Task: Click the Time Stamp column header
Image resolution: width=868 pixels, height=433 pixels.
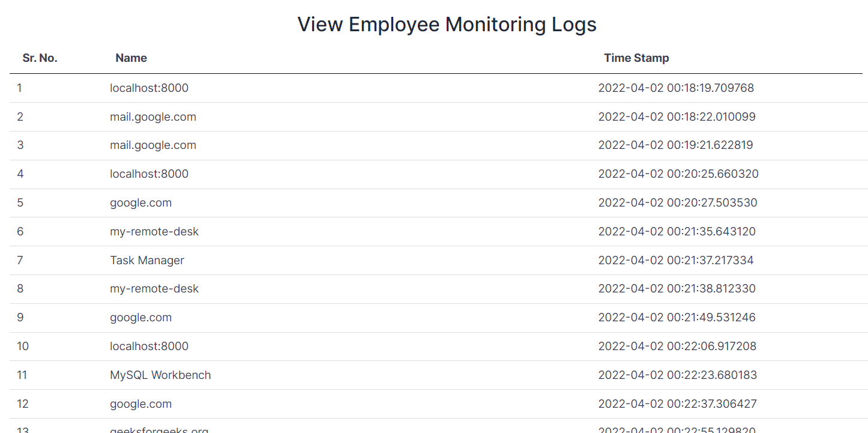Action: (x=636, y=58)
